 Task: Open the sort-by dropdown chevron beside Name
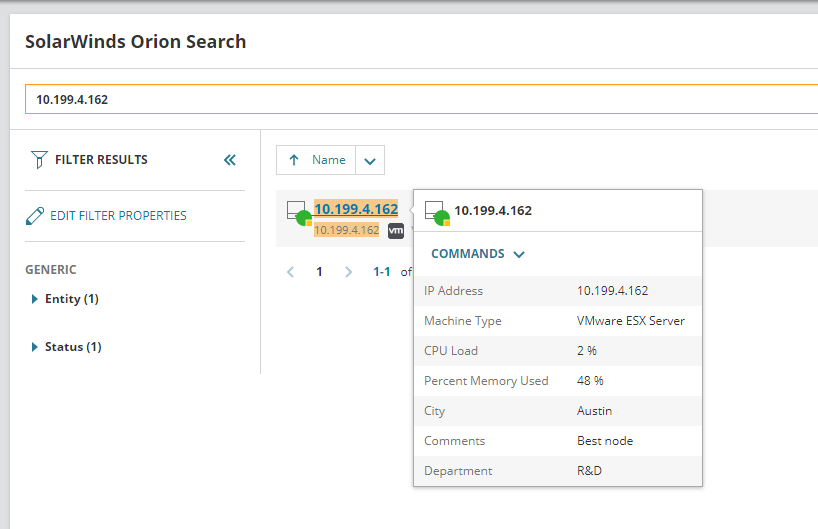coord(369,160)
